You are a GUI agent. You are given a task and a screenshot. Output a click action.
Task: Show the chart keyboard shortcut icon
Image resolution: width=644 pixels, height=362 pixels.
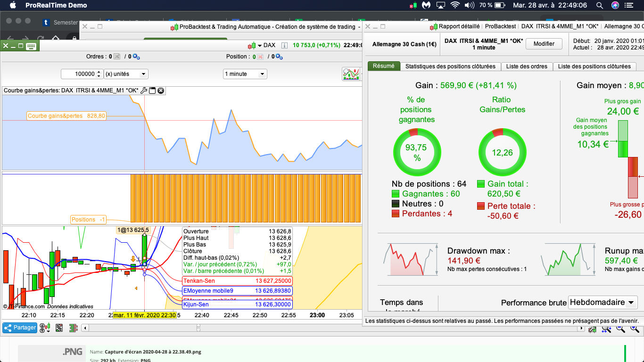(x=31, y=46)
